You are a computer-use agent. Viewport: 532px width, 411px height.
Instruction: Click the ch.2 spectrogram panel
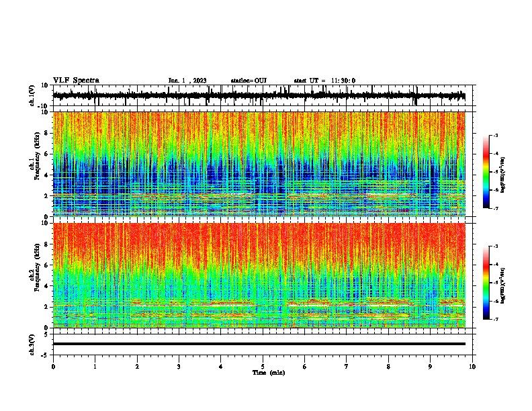coord(259,275)
